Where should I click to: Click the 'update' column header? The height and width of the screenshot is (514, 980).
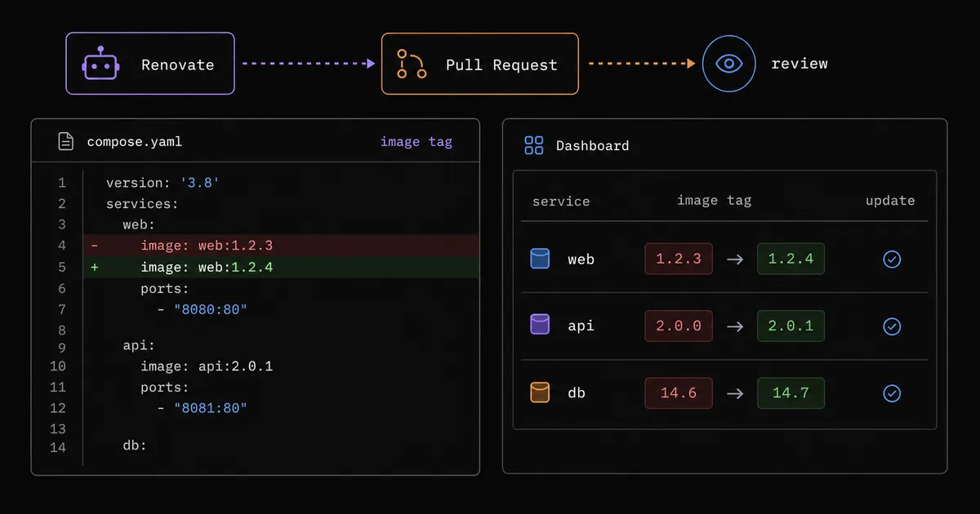point(890,201)
